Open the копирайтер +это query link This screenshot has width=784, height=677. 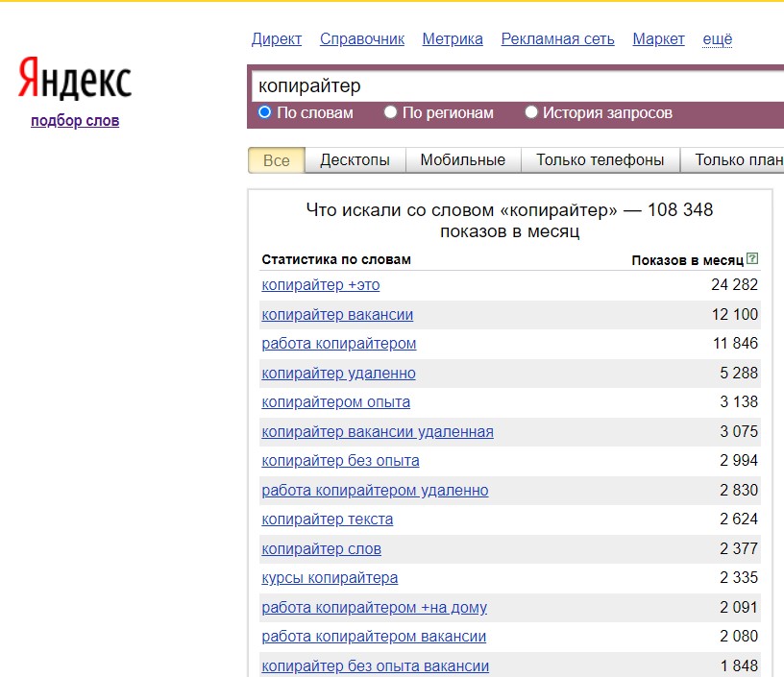(321, 285)
